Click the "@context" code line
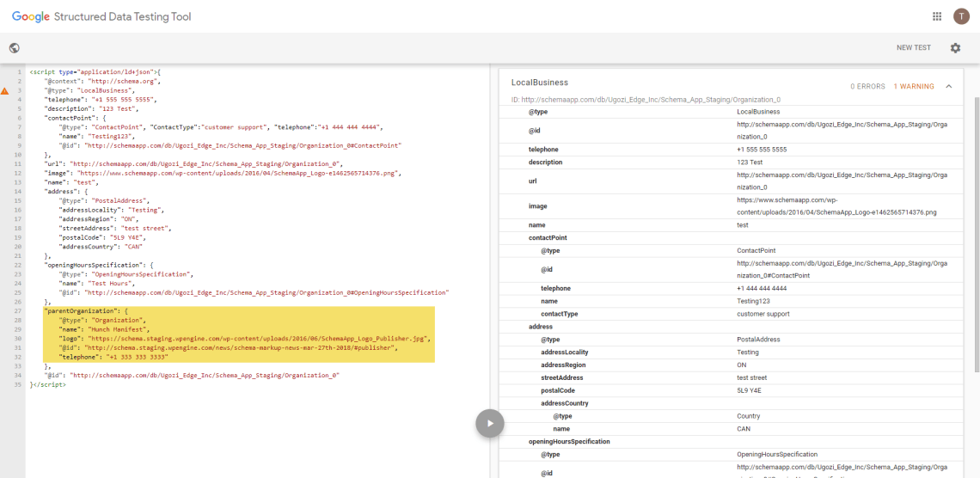 click(103, 81)
